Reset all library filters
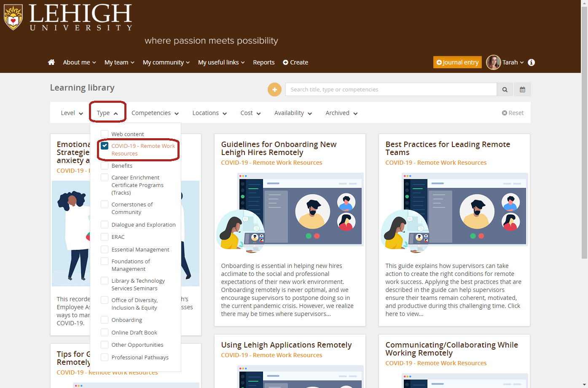The width and height of the screenshot is (588, 388). 513,113
